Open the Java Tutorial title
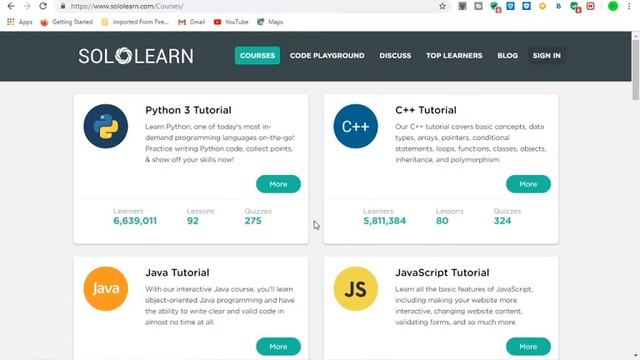Screen dimensions: 640x360 tap(177, 273)
